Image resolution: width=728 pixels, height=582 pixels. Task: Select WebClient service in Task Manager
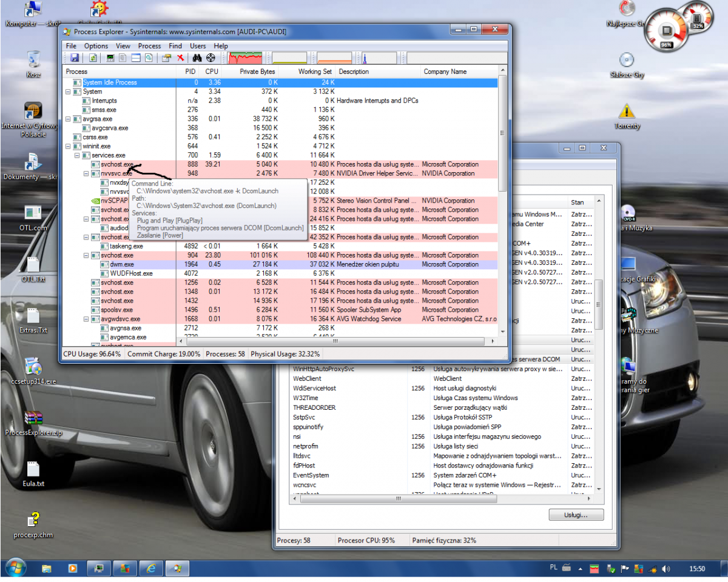click(442, 378)
